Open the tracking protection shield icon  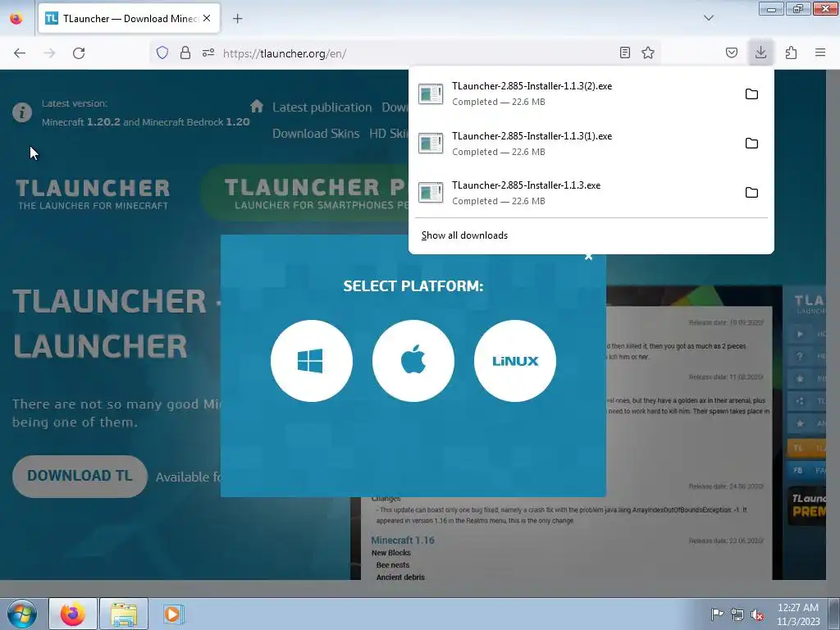[162, 52]
